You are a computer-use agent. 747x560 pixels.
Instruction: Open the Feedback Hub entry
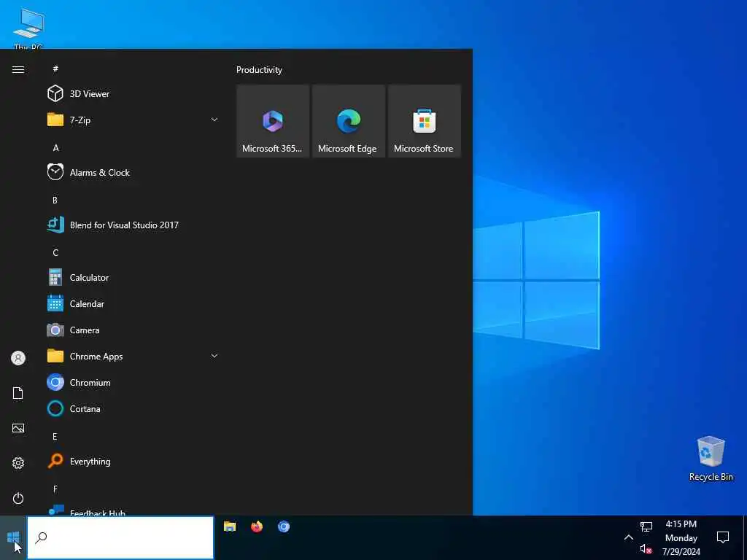pos(133,510)
